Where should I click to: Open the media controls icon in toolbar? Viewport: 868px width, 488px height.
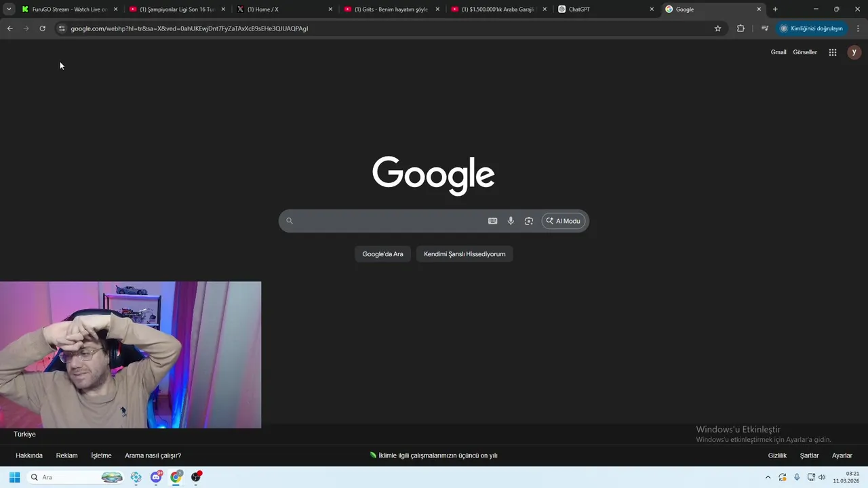(x=765, y=28)
